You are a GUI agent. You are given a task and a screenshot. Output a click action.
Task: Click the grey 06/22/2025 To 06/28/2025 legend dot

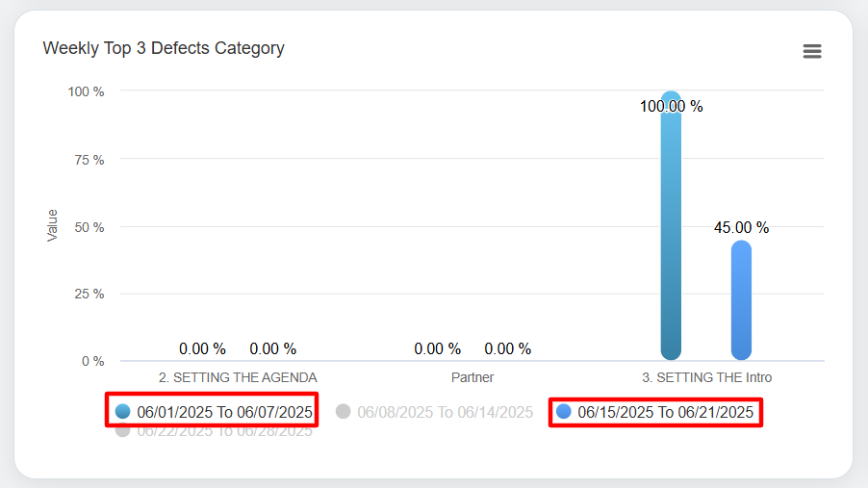[x=122, y=430]
